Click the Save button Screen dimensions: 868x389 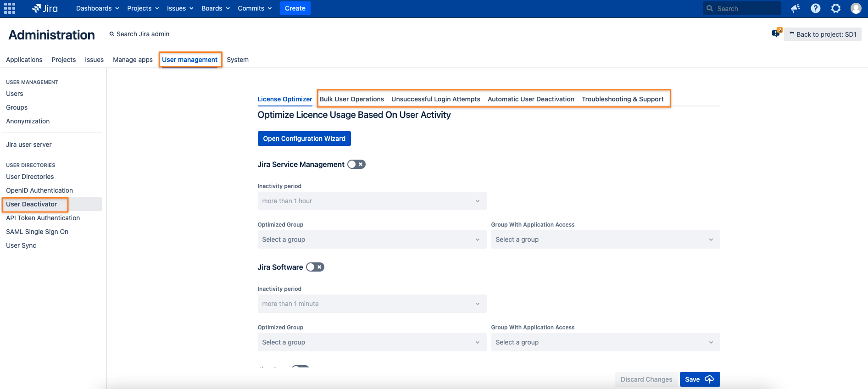700,379
